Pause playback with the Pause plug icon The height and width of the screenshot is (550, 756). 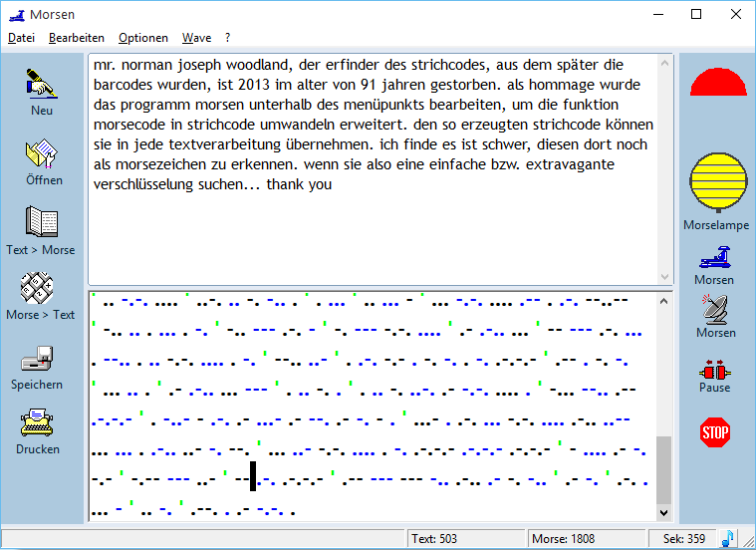(x=715, y=372)
